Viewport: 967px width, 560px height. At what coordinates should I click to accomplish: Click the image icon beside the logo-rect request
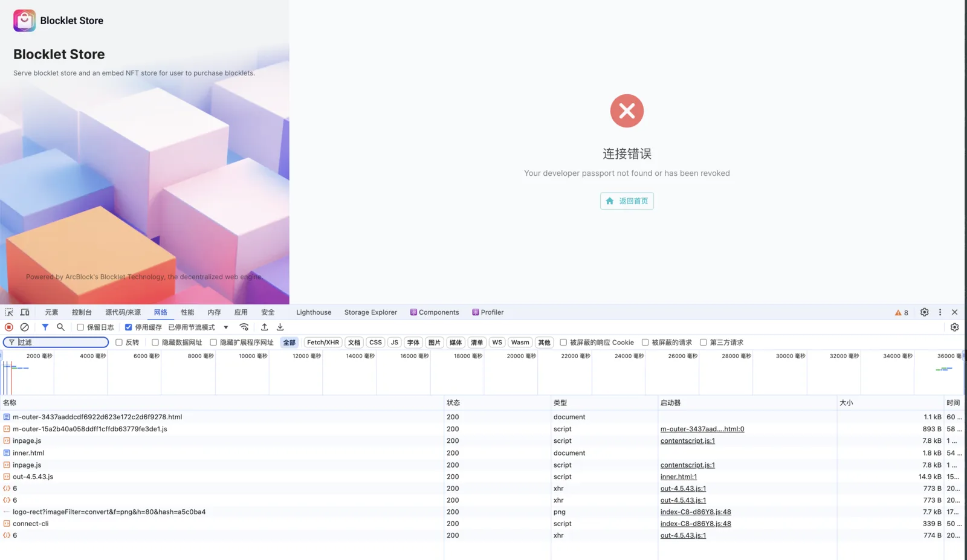coord(7,512)
